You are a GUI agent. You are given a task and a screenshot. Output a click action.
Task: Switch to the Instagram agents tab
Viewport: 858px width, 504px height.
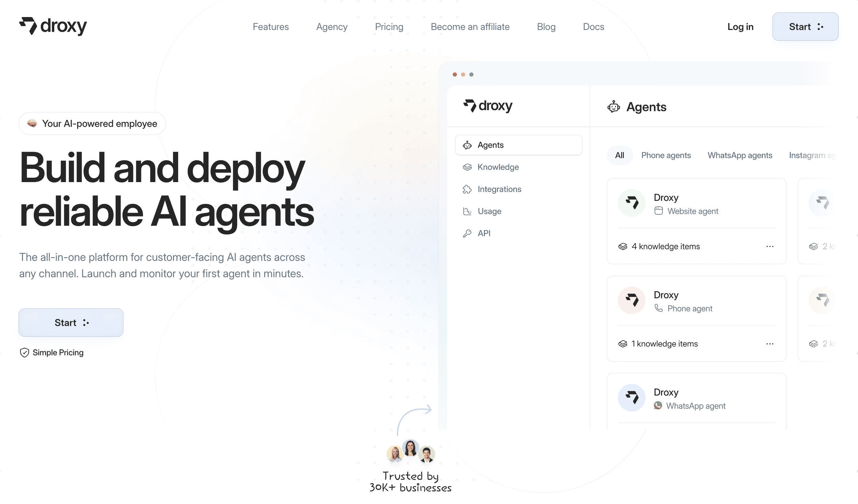[x=812, y=155]
